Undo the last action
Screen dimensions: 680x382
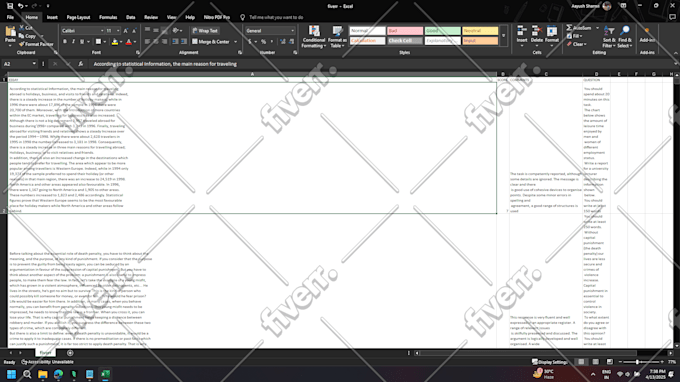(x=20, y=6)
